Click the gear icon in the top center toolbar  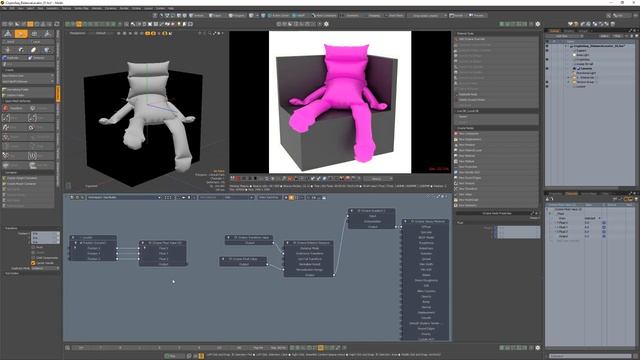point(326,24)
